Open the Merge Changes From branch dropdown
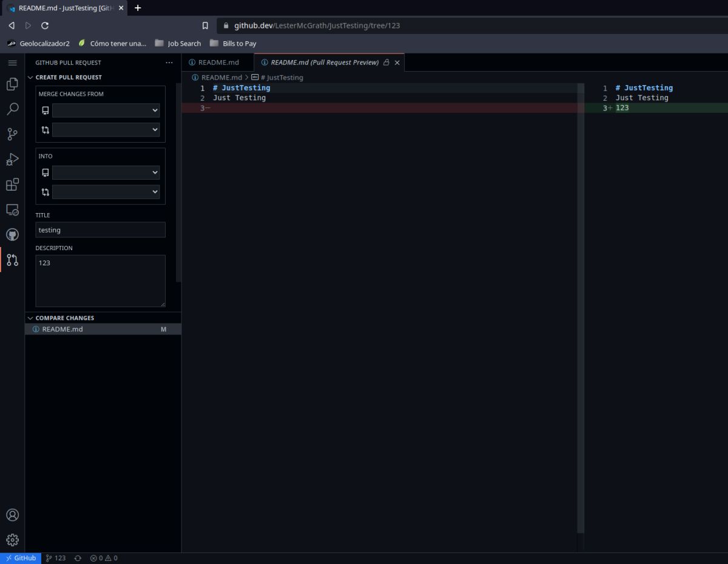This screenshot has height=564, width=728. click(x=106, y=129)
